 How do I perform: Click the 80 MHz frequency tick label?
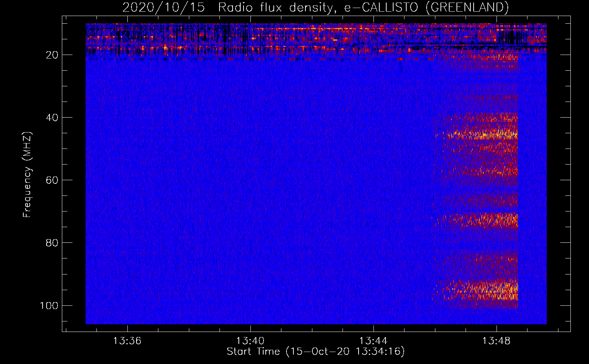(52, 243)
